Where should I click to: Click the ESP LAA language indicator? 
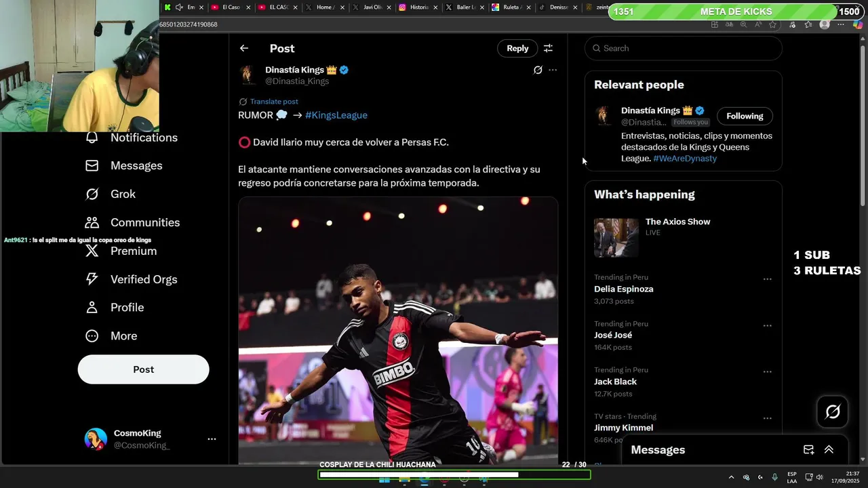792,477
